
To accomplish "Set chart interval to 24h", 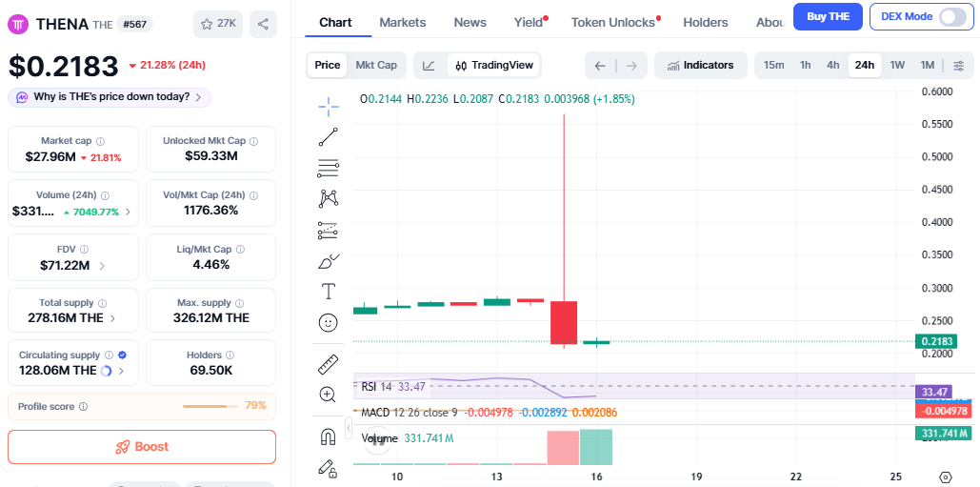I will pos(865,65).
